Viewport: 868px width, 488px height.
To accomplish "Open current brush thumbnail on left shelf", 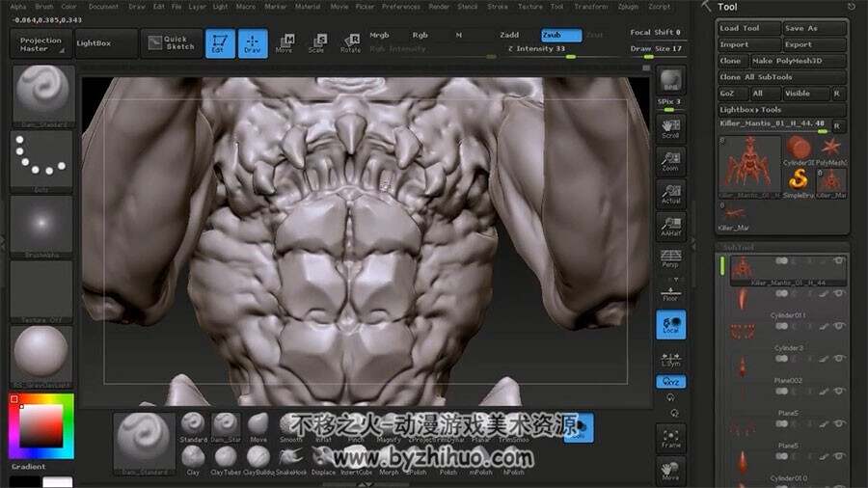I will point(42,95).
